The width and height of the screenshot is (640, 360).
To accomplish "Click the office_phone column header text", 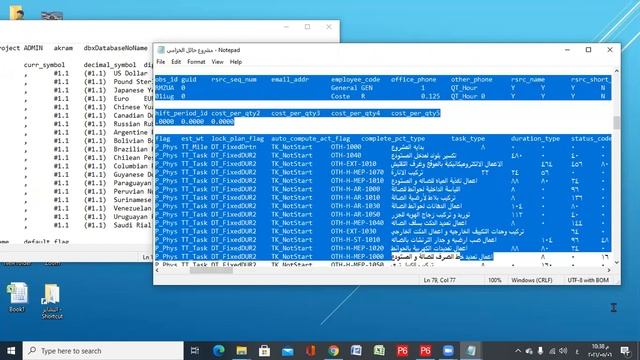I will 413,80.
